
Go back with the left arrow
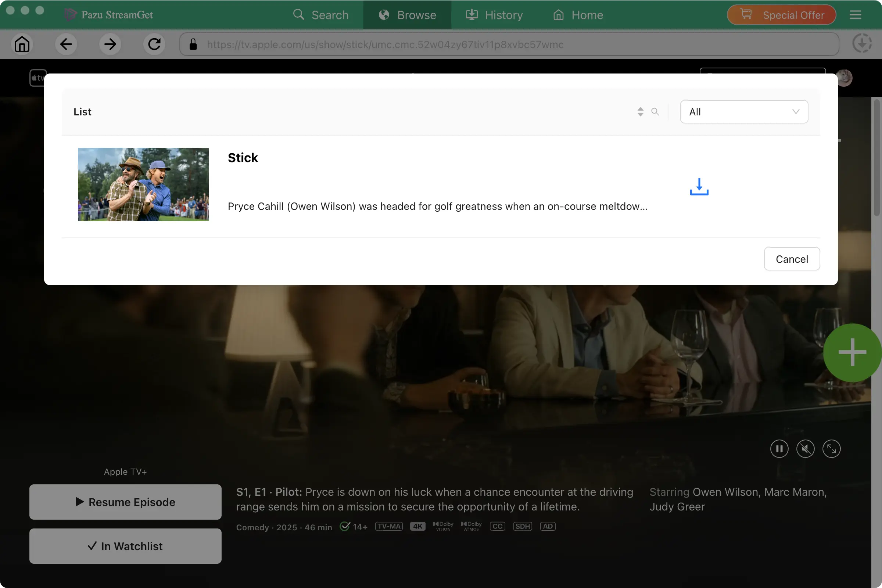click(x=66, y=44)
